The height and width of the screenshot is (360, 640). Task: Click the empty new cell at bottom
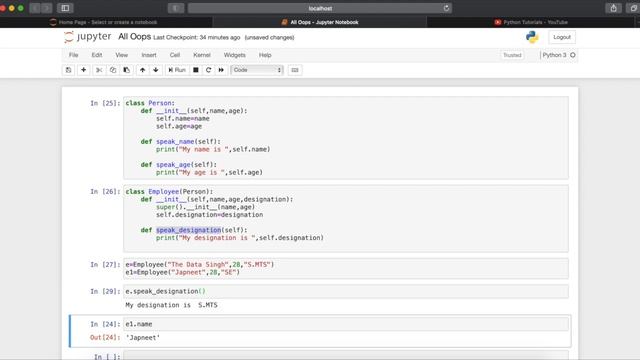click(x=346, y=356)
